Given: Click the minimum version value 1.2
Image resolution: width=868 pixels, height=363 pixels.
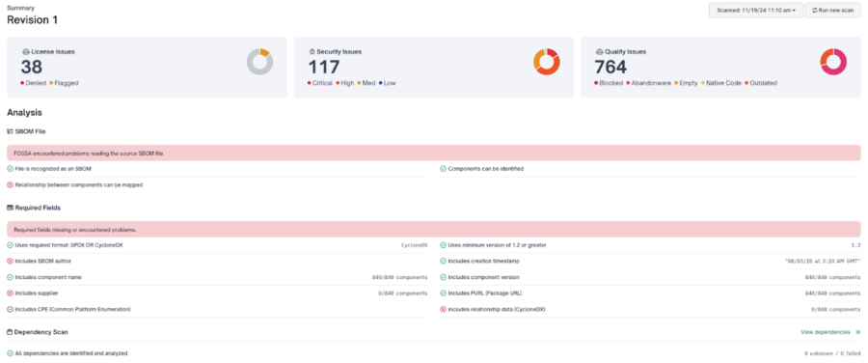Looking at the screenshot, I should click(855, 245).
